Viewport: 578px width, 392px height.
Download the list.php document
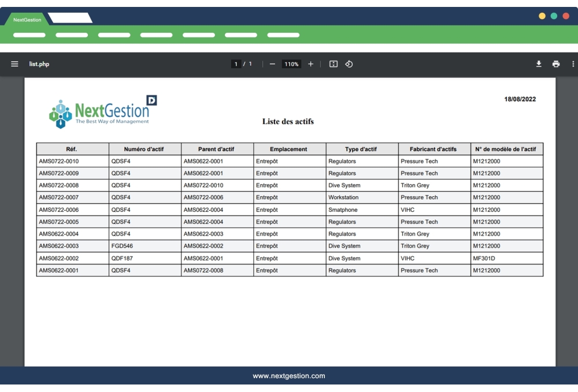539,64
